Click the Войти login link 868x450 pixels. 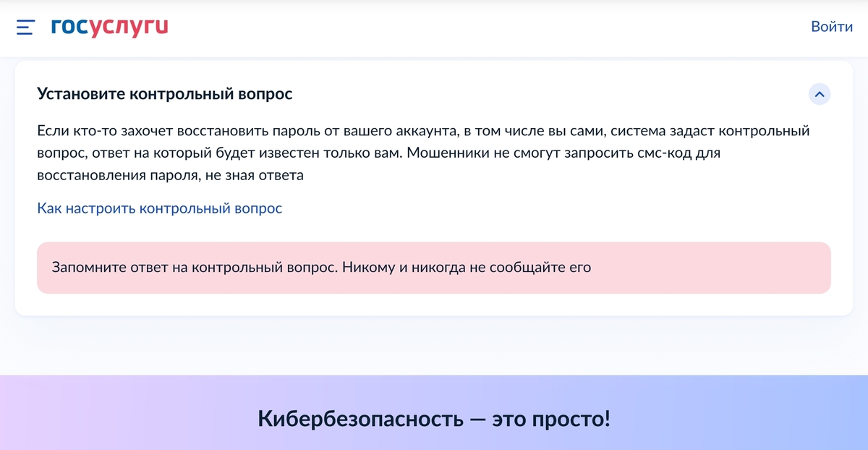click(x=832, y=27)
